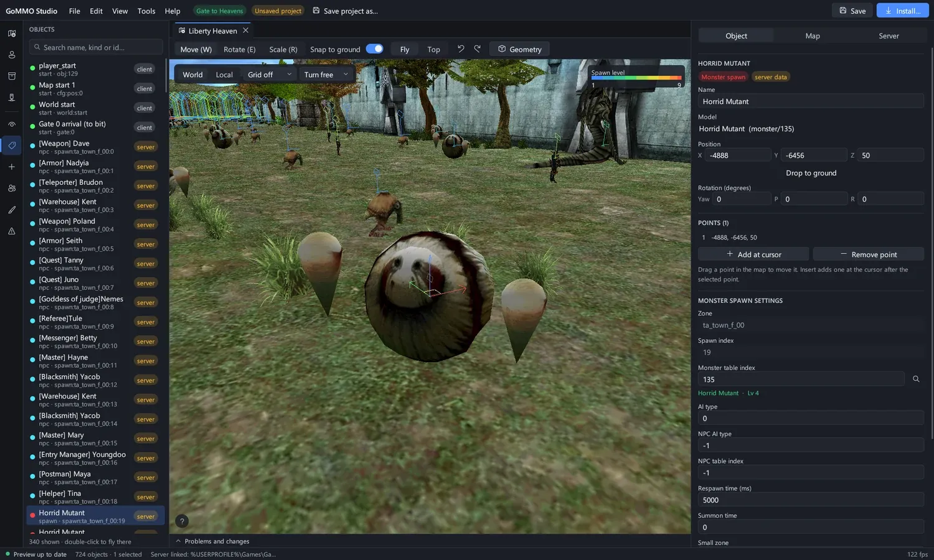Screen dimensions: 934x560
Task: Click Save project as icon button
Action: pos(345,11)
